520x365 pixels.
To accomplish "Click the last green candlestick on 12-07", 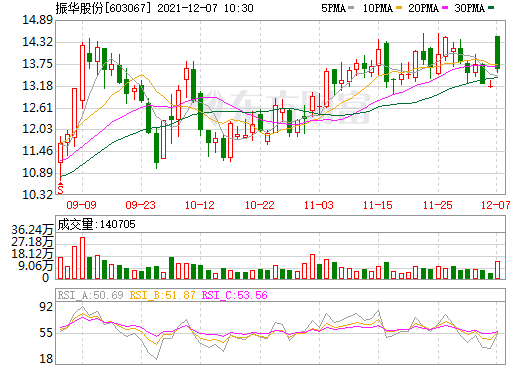I will 497,52.
